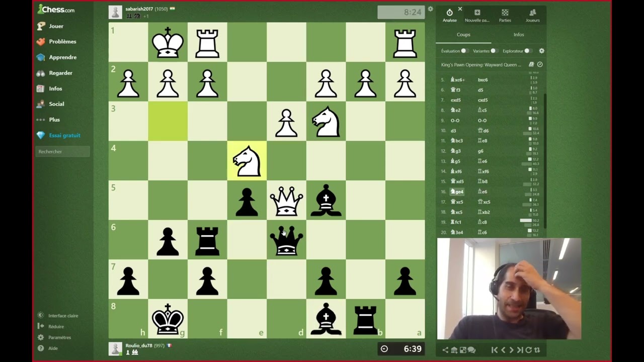644x362 pixels.
Task: Click the reload circular arrow icon
Action: 528,350
